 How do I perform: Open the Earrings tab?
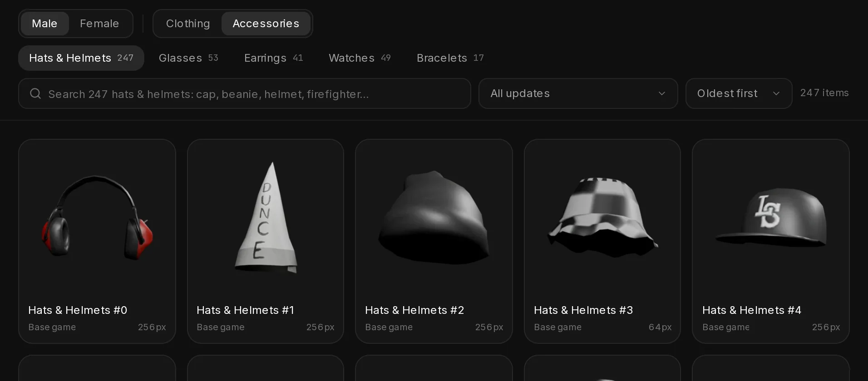click(x=273, y=58)
